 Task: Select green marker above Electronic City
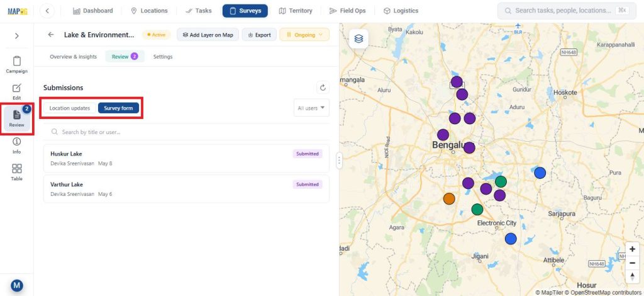[477, 210]
